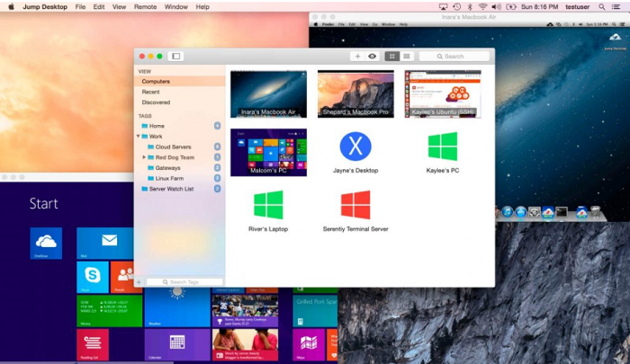Add a tag with sidebar plus button
Image resolution: width=630 pixels, height=364 pixels.
click(139, 282)
